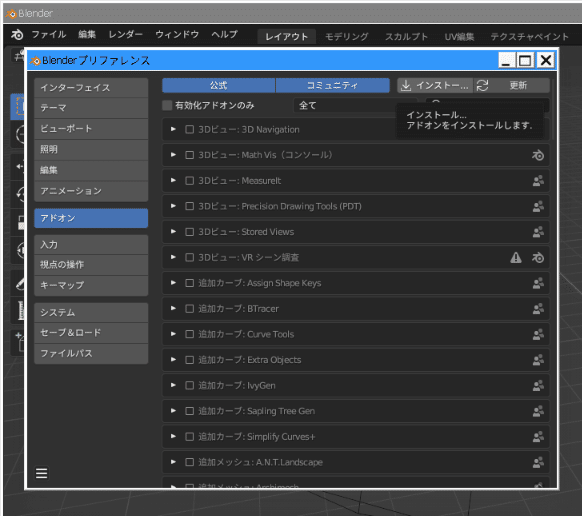Click the warning triangle on VR シーン調査
Screen dimensions: 582x516
[x=516, y=257]
